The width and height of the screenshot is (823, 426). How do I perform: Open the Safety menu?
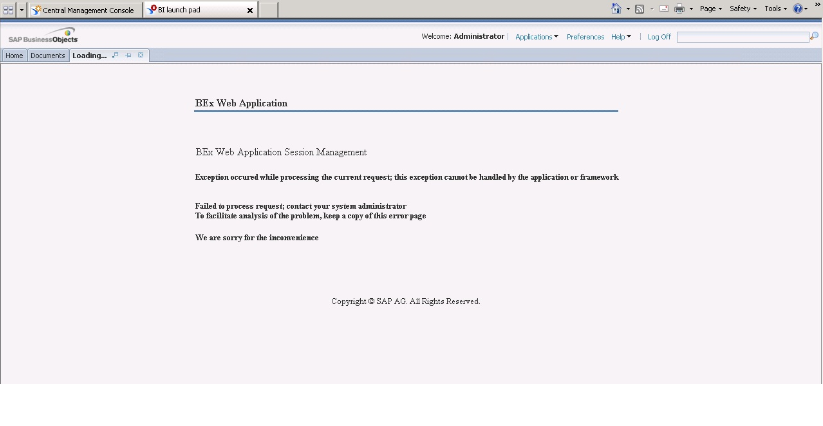pos(743,8)
